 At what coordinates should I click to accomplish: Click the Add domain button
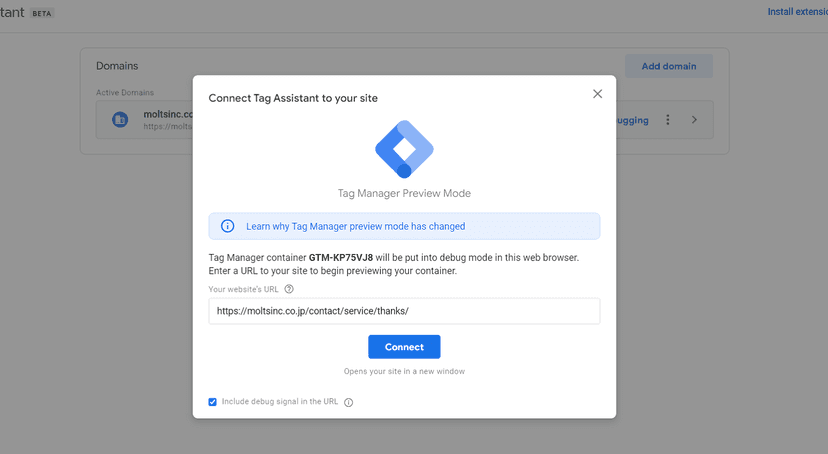669,66
